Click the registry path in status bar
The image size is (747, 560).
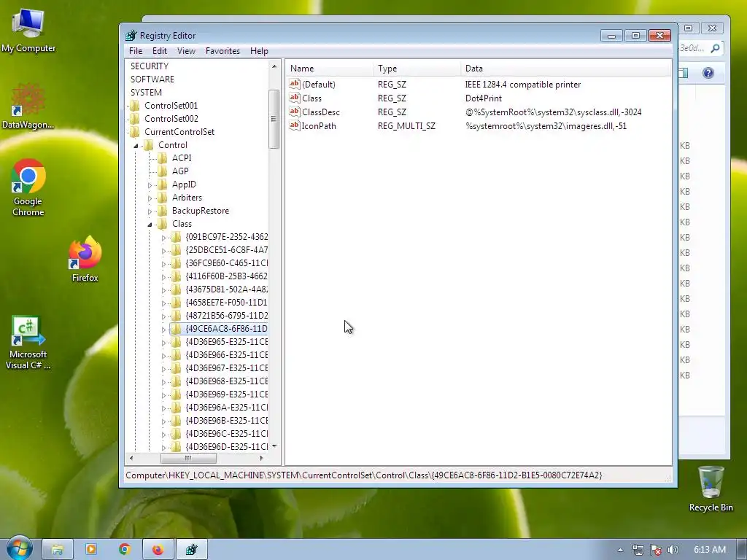tap(363, 475)
